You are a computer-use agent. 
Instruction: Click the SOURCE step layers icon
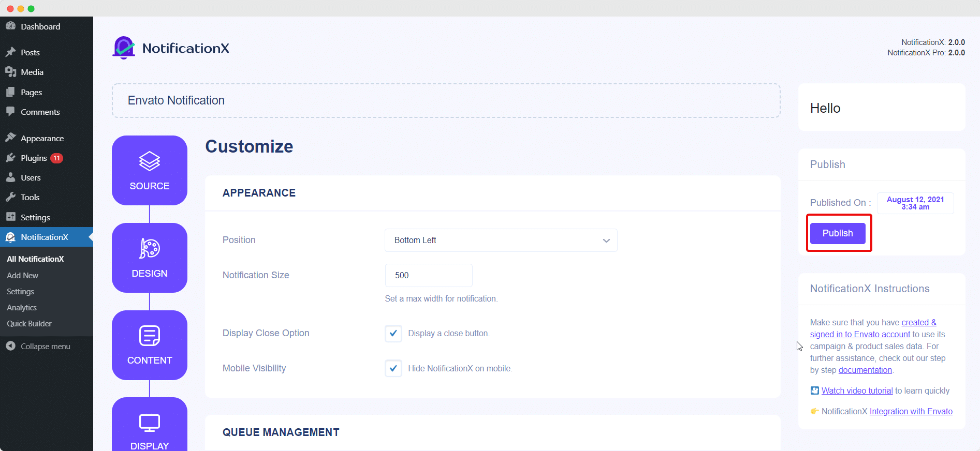[150, 161]
